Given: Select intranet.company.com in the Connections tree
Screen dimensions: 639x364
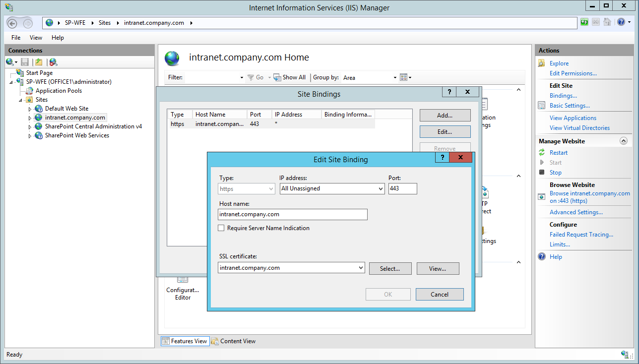Looking at the screenshot, I should coord(75,118).
